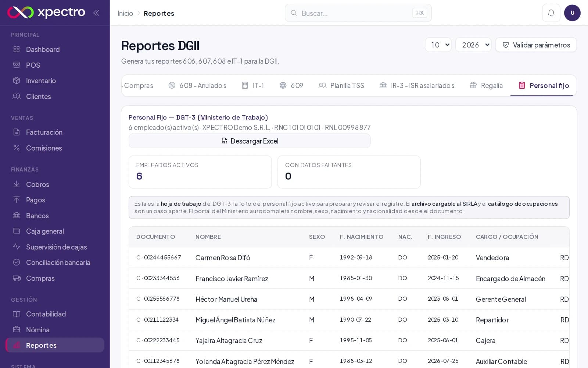The image size is (588, 368).
Task: Click the gift icon on Regalía tab
Action: [x=473, y=85]
